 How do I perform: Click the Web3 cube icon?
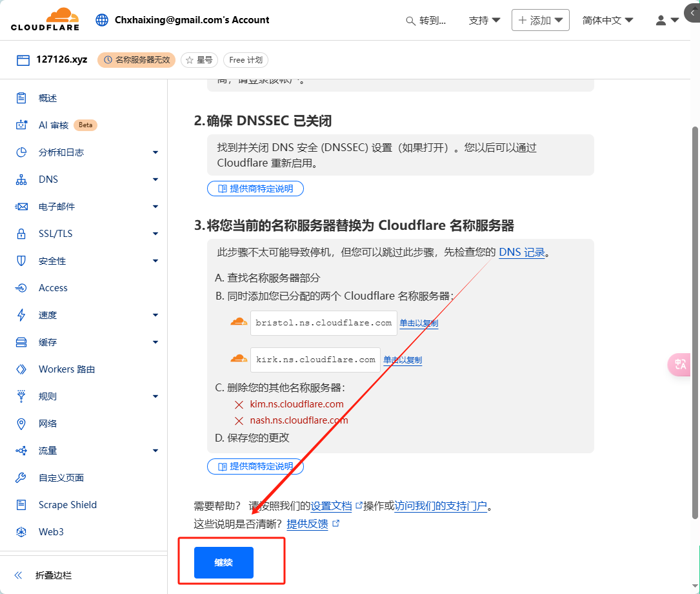(21, 532)
